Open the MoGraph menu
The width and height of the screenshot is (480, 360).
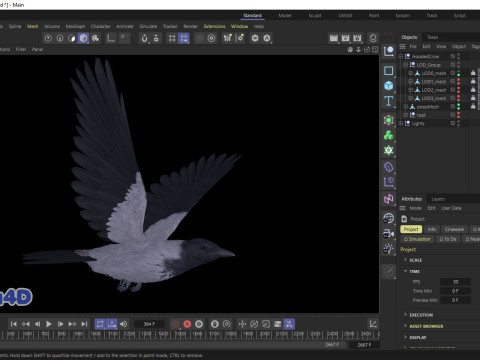tap(75, 26)
